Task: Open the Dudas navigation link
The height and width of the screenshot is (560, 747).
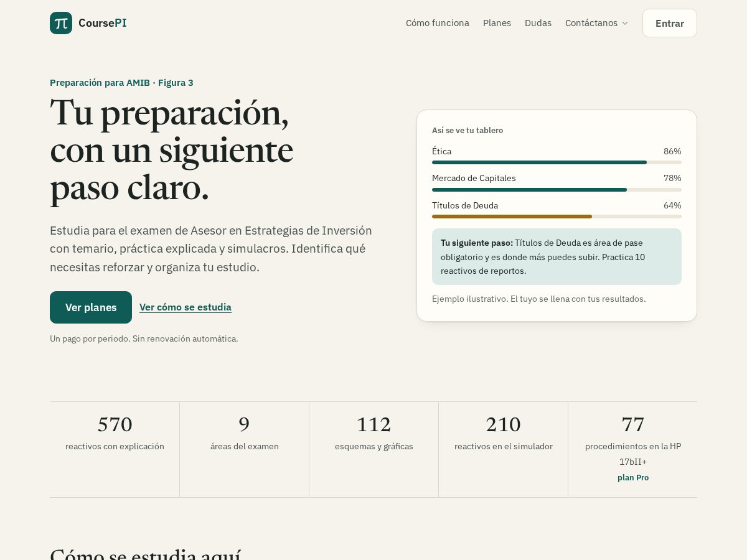Action: tap(538, 23)
